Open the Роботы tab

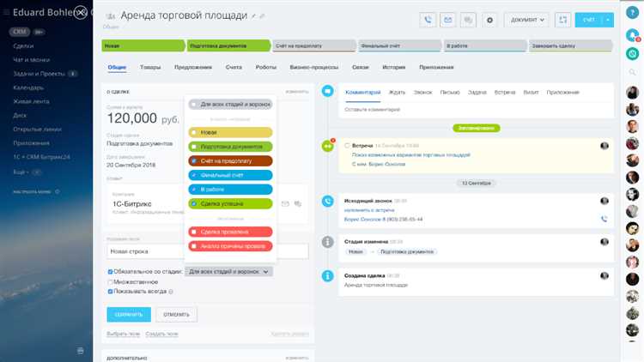coord(265,67)
